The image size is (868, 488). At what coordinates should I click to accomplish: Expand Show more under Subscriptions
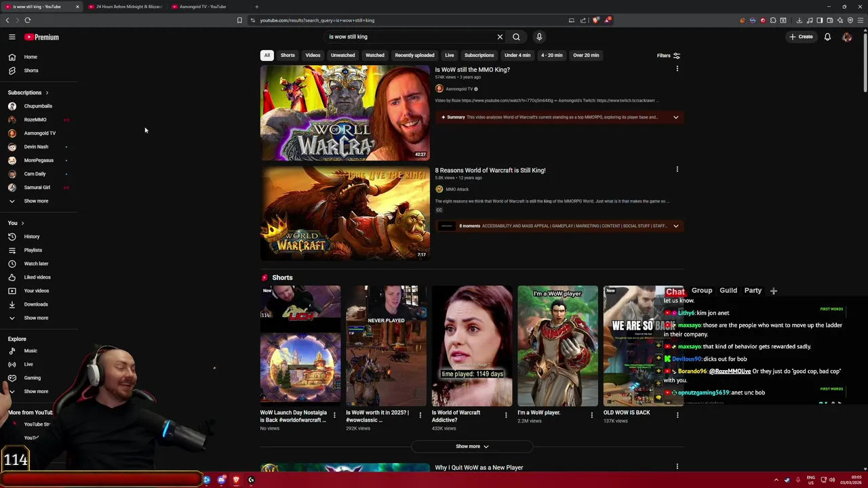(x=36, y=201)
